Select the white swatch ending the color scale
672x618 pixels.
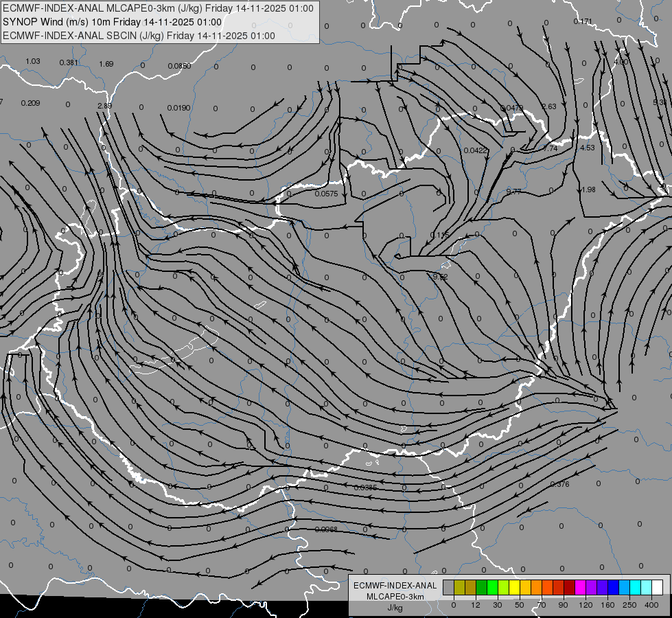658,587
